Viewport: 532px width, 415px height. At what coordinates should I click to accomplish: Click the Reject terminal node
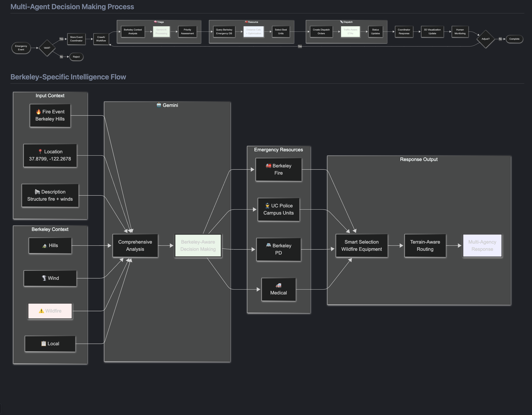point(76,57)
